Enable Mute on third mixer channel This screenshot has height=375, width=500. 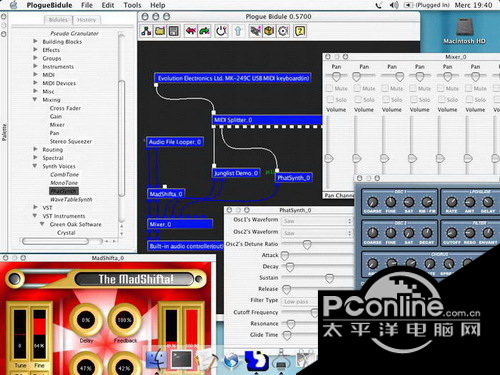point(385,88)
